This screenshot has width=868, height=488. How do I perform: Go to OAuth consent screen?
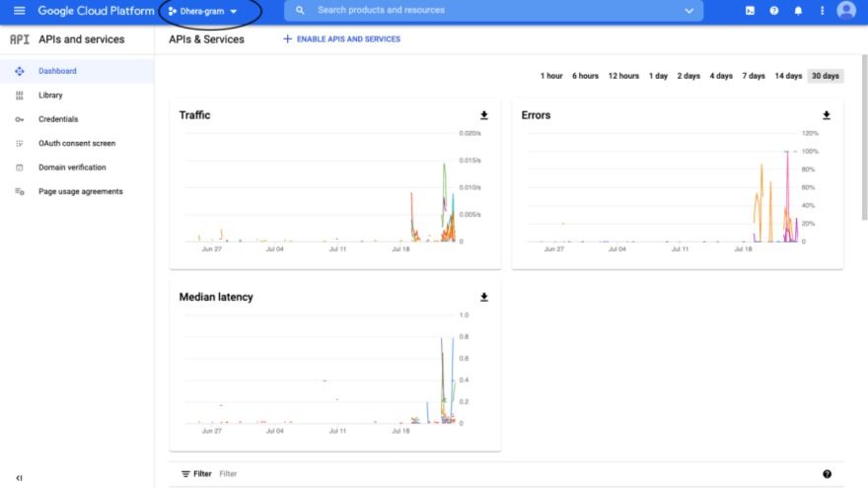pyautogui.click(x=76, y=144)
